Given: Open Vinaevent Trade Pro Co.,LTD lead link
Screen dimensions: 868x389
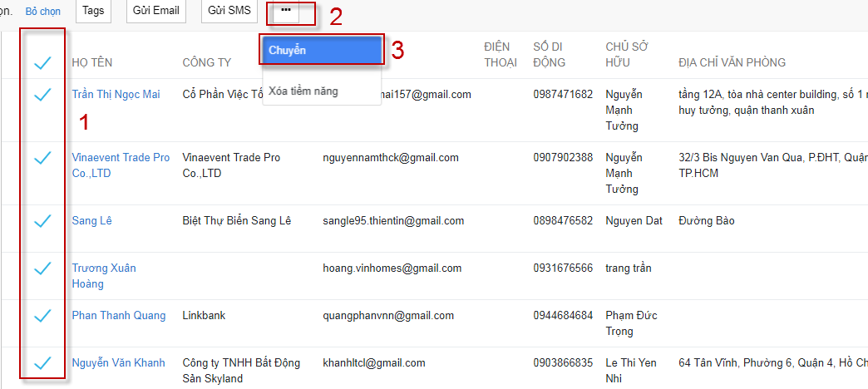Looking at the screenshot, I should tap(121, 165).
